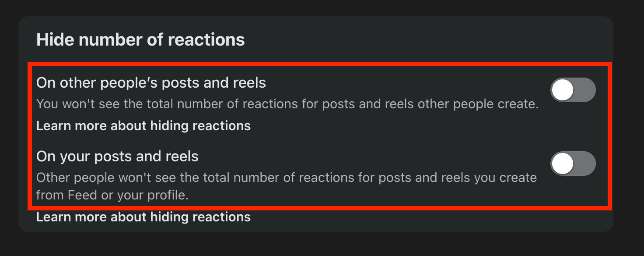Enable hiding reactions on your posts and reels

click(x=573, y=164)
